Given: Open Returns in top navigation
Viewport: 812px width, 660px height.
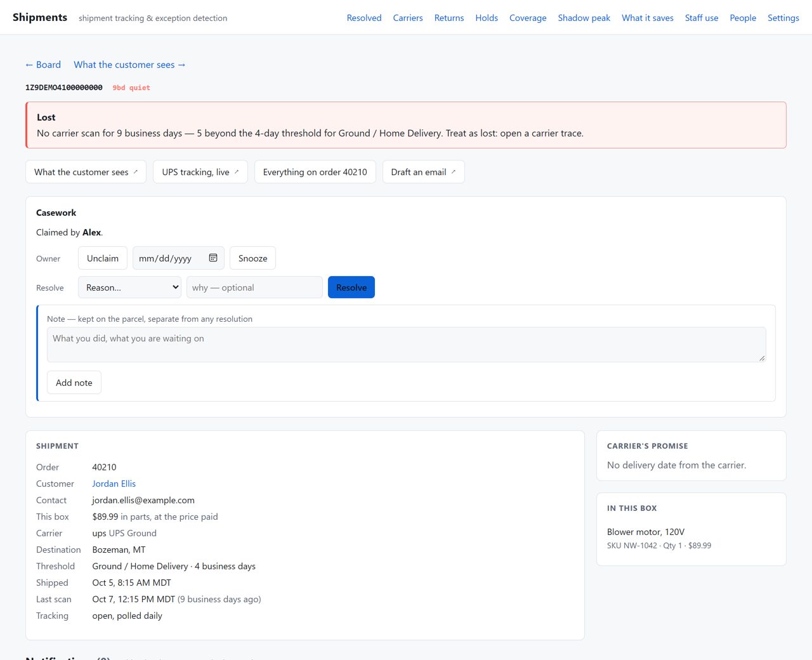Looking at the screenshot, I should pos(449,18).
